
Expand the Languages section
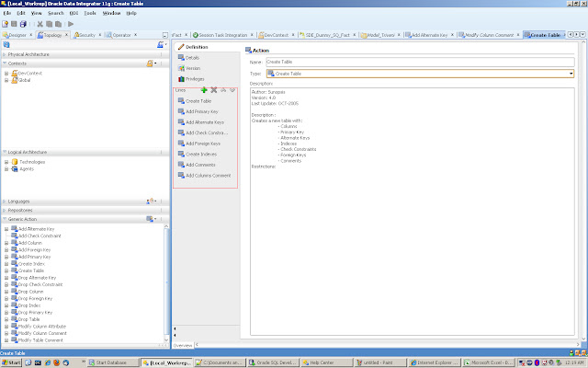click(5, 201)
